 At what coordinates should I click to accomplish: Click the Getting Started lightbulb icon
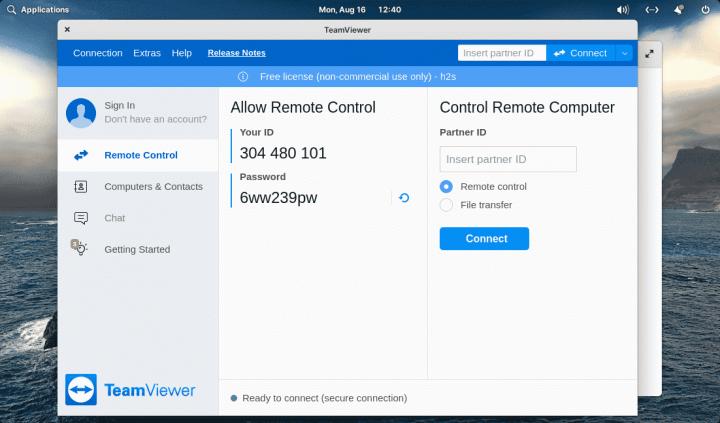coord(80,249)
